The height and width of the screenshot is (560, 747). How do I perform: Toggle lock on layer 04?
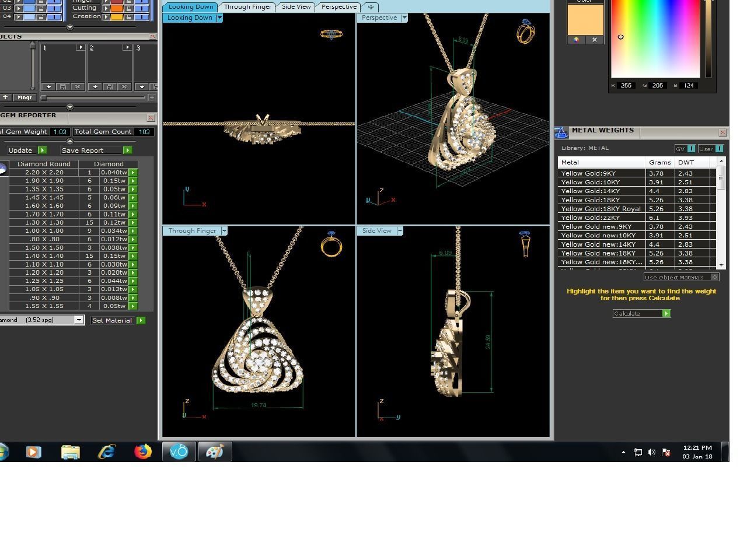coord(41,16)
